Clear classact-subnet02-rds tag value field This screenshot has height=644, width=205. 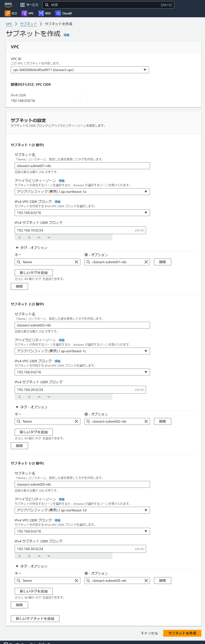pos(146,421)
